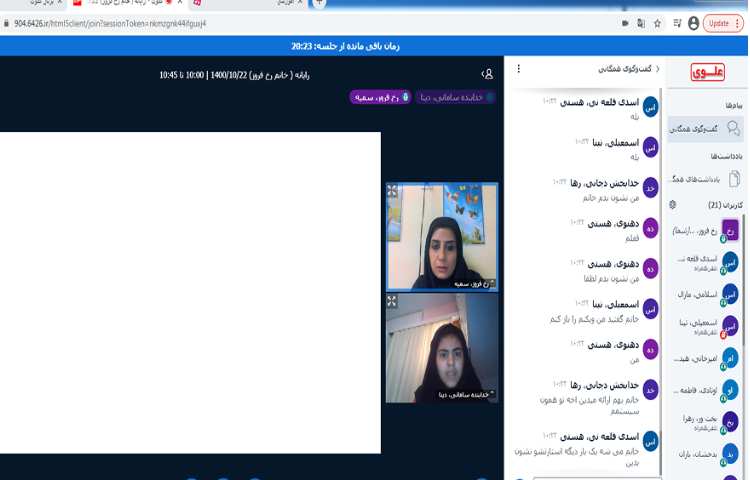The width and height of the screenshot is (750, 480).
Task: Click the chat message 'خانم گفتید من وبکم را باز کنم'
Action: coord(595,319)
